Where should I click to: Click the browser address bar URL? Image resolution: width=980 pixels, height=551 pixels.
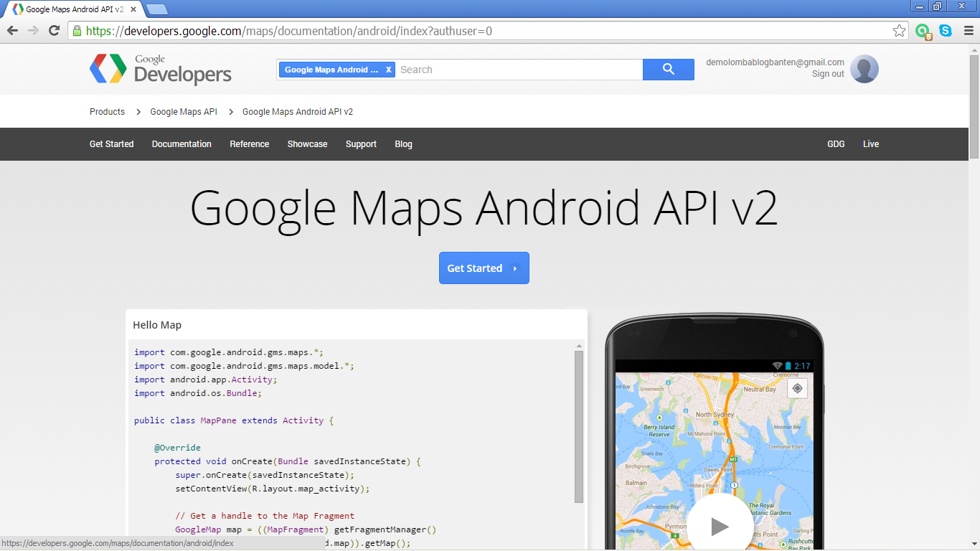289,31
